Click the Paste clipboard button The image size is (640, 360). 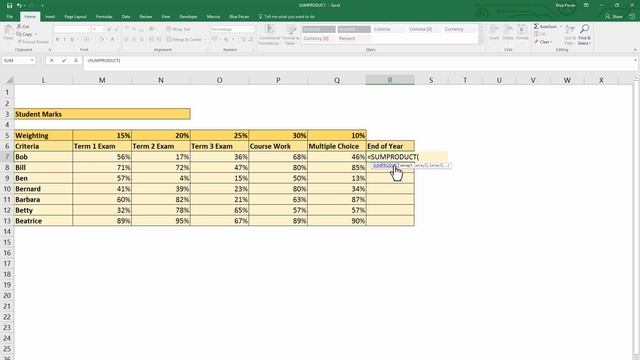[x=8, y=32]
